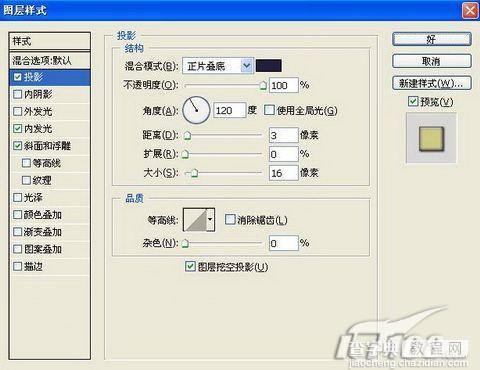Enable 使用全局光(G) checkbox
Image resolution: width=480 pixels, height=370 pixels.
tap(269, 110)
